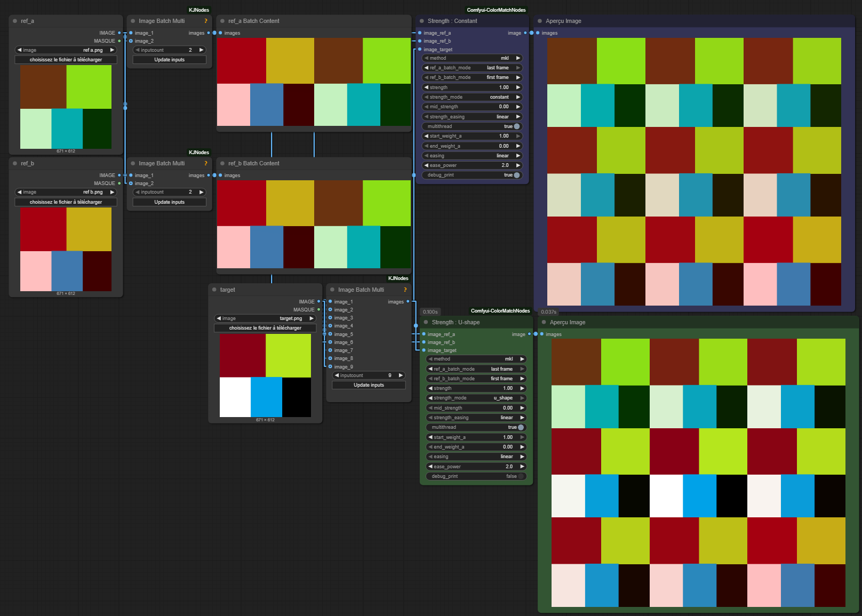Collapse the Strength : Constant node dot
Screen dimensions: 862x616
click(421, 21)
